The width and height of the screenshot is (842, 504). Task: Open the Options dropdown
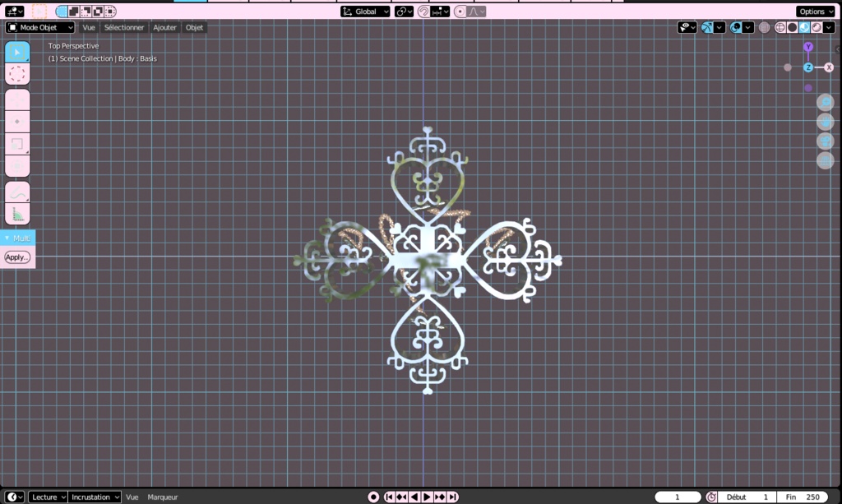[816, 12]
